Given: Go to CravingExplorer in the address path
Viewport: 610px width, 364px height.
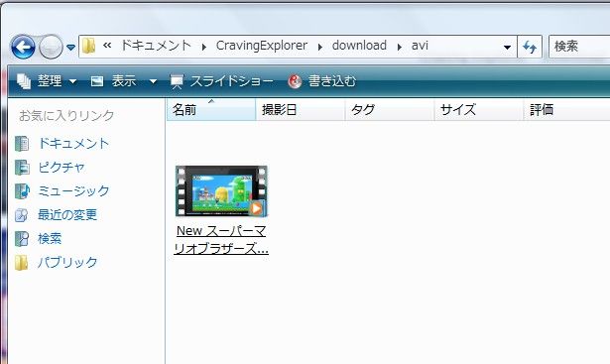Looking at the screenshot, I should [x=262, y=46].
